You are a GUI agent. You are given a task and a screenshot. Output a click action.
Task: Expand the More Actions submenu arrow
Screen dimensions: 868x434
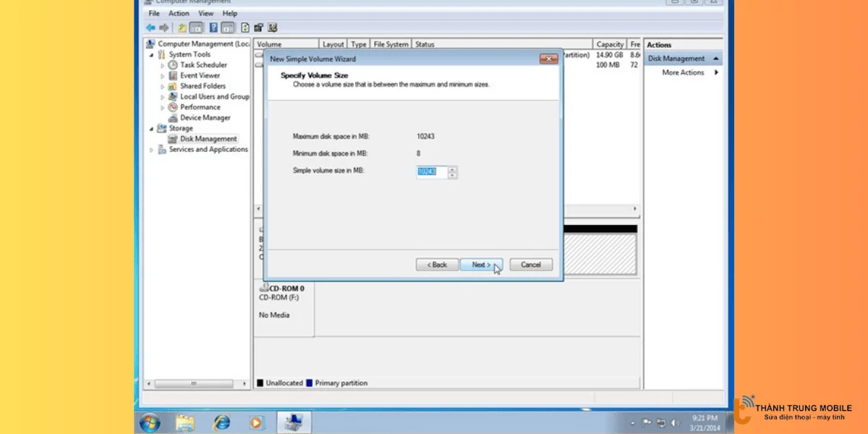pos(716,72)
